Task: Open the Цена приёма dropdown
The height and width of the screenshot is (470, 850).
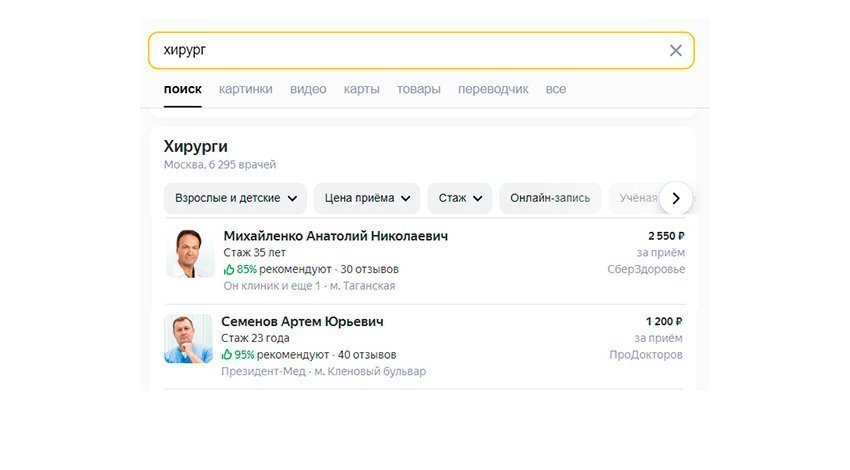Action: [x=367, y=198]
